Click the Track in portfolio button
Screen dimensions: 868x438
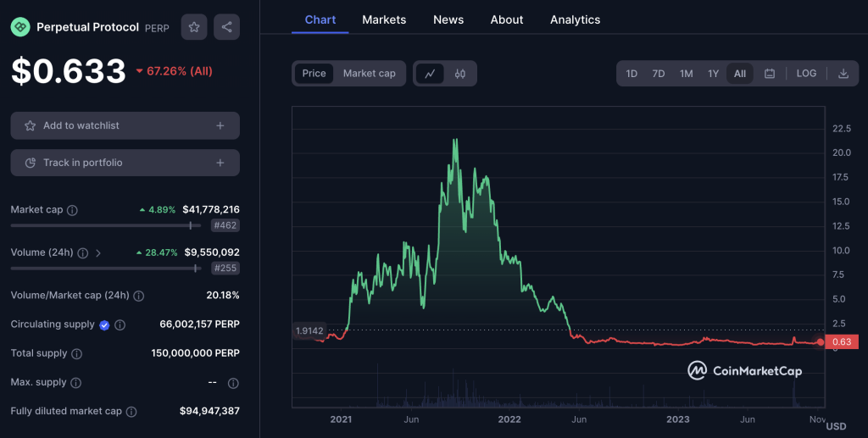(125, 163)
